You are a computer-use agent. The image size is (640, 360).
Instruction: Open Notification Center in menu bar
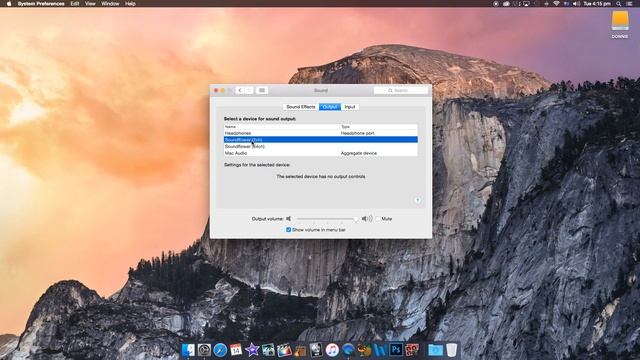(630, 4)
